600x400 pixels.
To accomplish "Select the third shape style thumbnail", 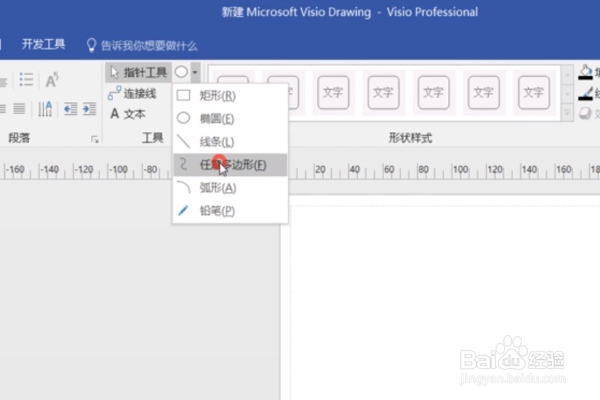I will pos(333,93).
